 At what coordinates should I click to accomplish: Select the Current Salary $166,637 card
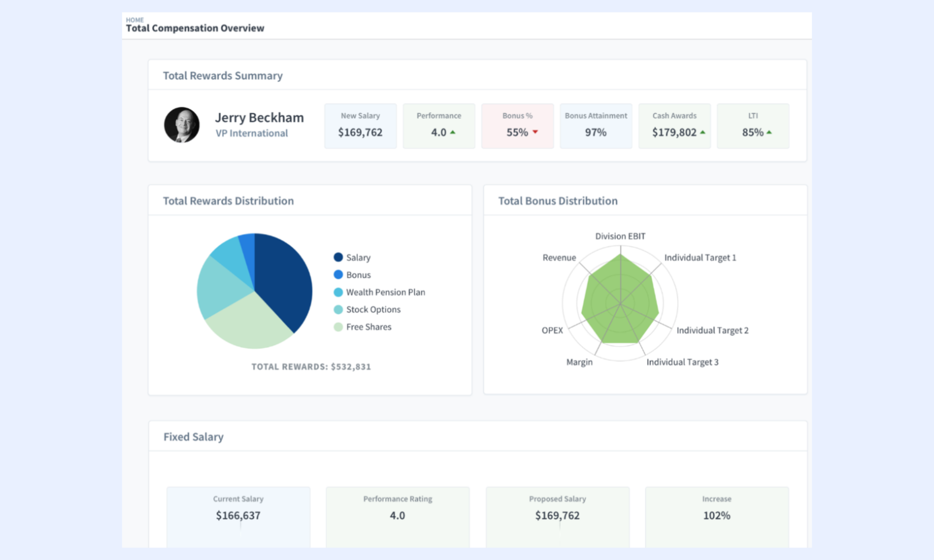pos(238,517)
